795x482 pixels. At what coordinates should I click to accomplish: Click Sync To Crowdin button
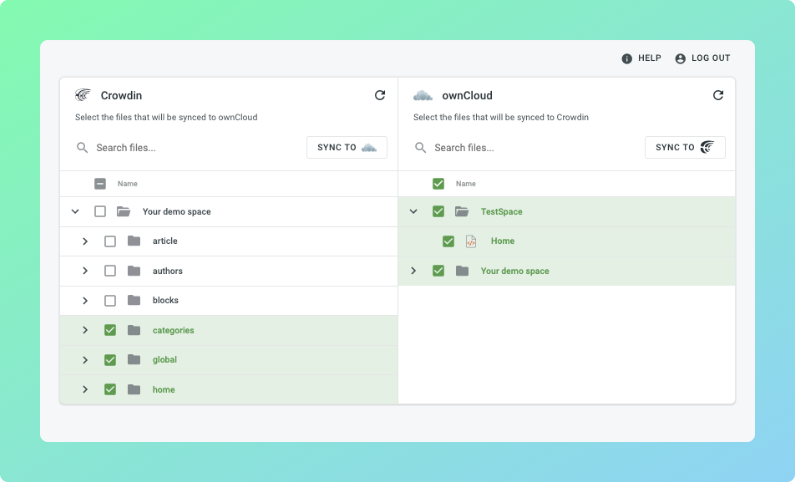(x=685, y=147)
